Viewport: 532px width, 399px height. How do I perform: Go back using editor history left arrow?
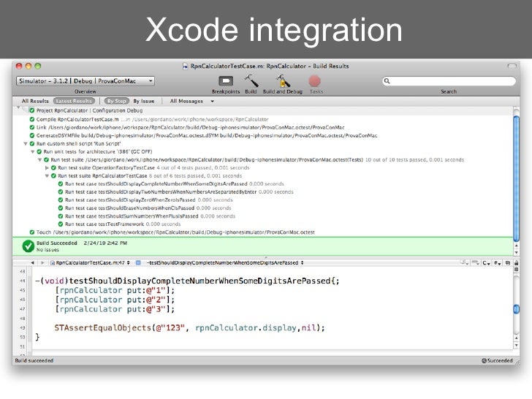[x=33, y=262]
